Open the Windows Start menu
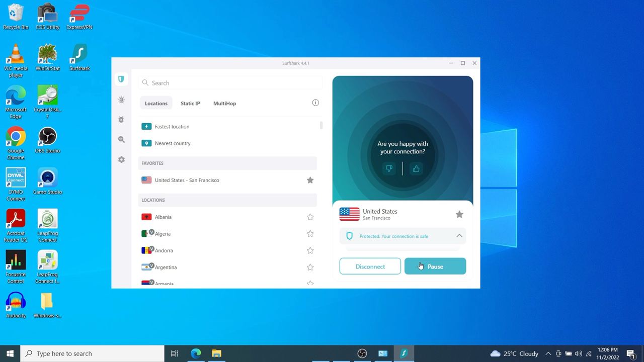This screenshot has height=362, width=644. [10, 353]
